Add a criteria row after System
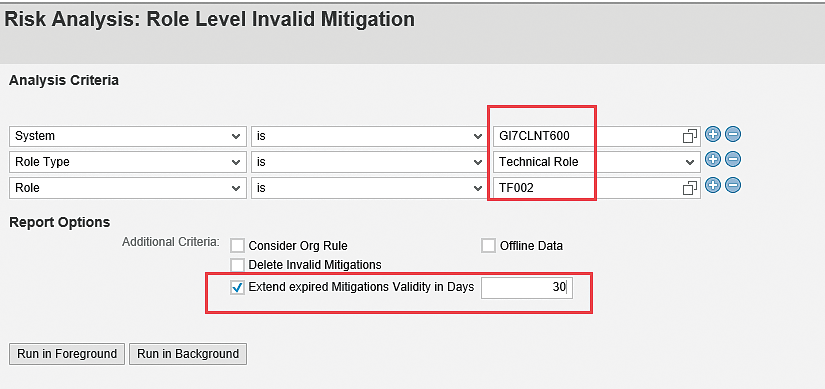 pyautogui.click(x=712, y=135)
